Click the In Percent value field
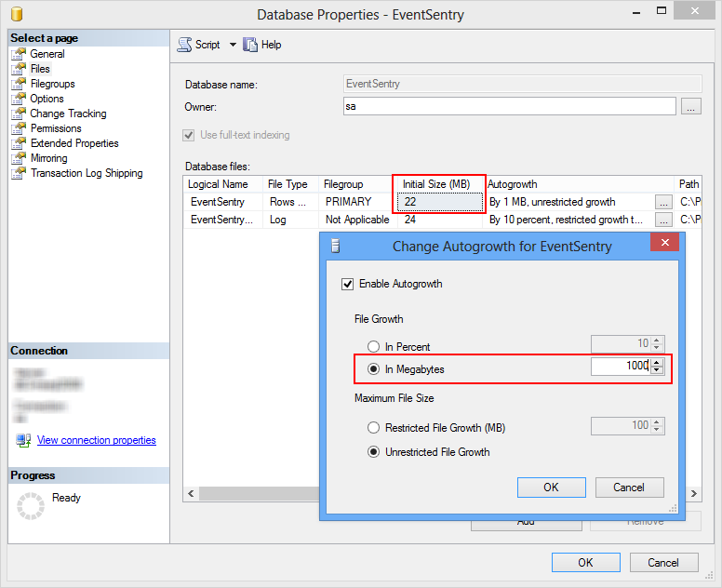Screen dimensions: 722x588 (621, 343)
